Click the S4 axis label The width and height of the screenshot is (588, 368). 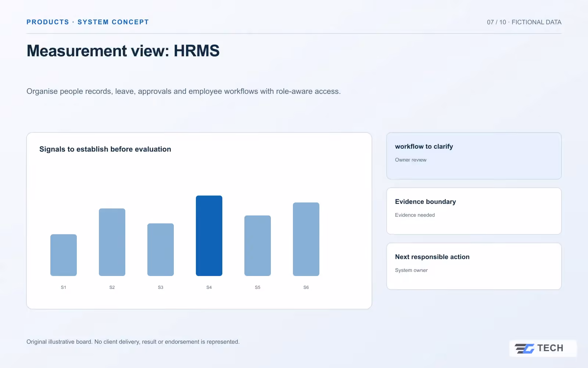click(x=209, y=287)
